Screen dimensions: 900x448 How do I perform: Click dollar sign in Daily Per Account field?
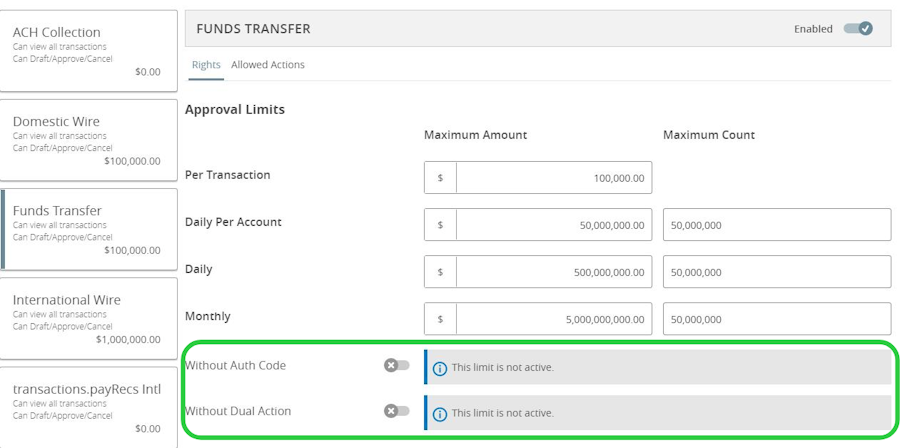440,225
